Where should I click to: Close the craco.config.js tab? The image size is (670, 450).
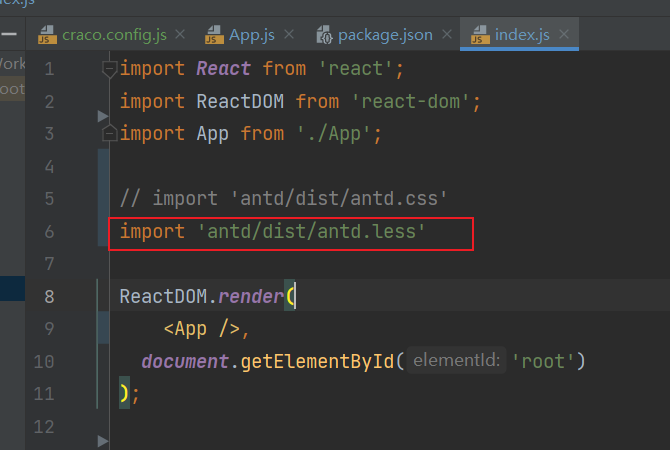point(180,34)
